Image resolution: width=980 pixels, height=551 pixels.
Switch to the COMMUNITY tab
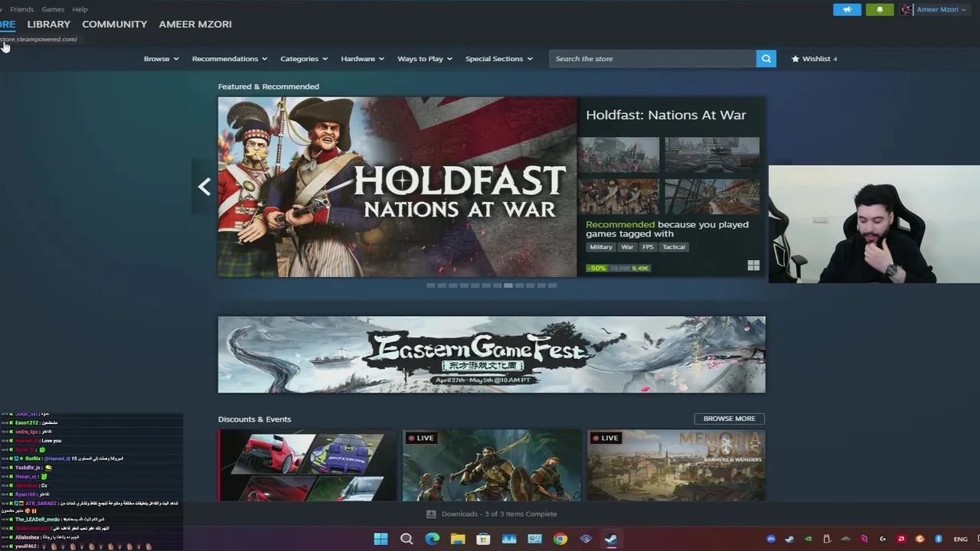coord(115,24)
